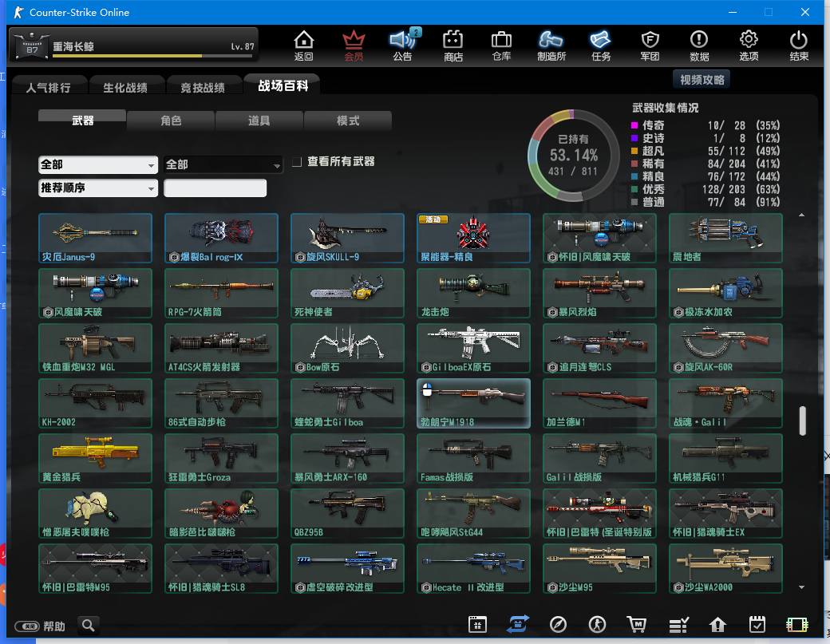
Task: Click the 帮助 help button
Action: (40, 626)
